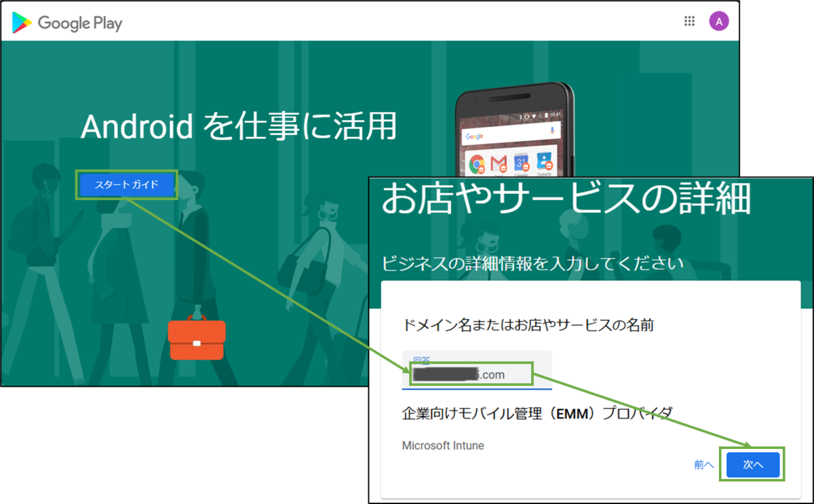Open the Google apps grid

689,21
